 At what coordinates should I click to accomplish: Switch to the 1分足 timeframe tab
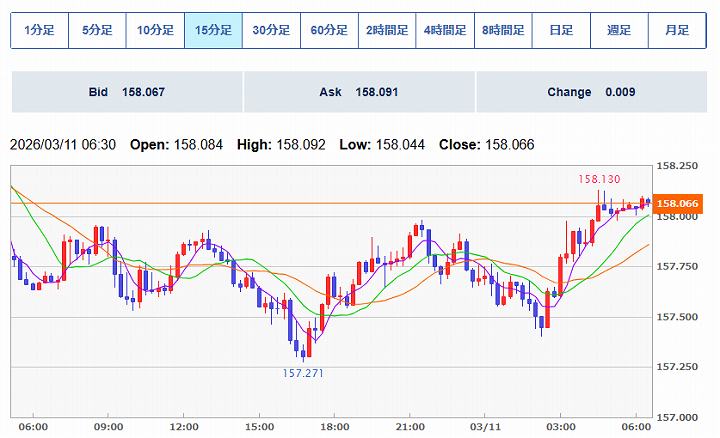pyautogui.click(x=39, y=30)
